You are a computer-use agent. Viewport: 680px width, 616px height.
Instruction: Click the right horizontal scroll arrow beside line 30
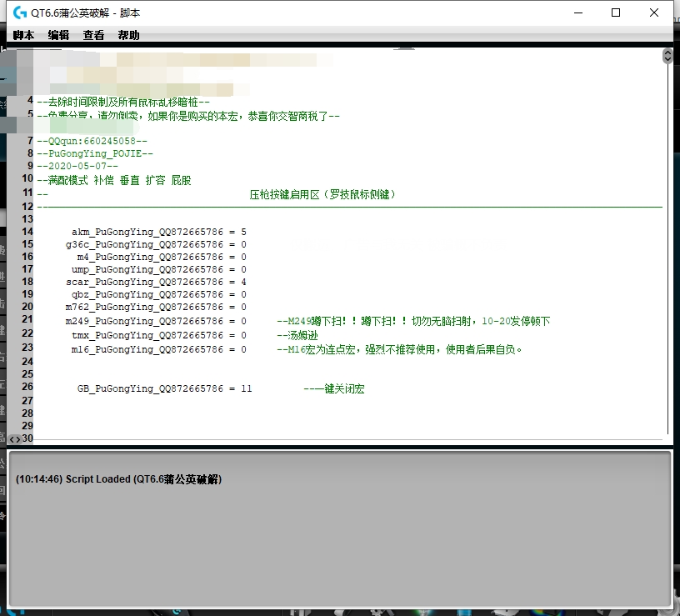[18, 439]
